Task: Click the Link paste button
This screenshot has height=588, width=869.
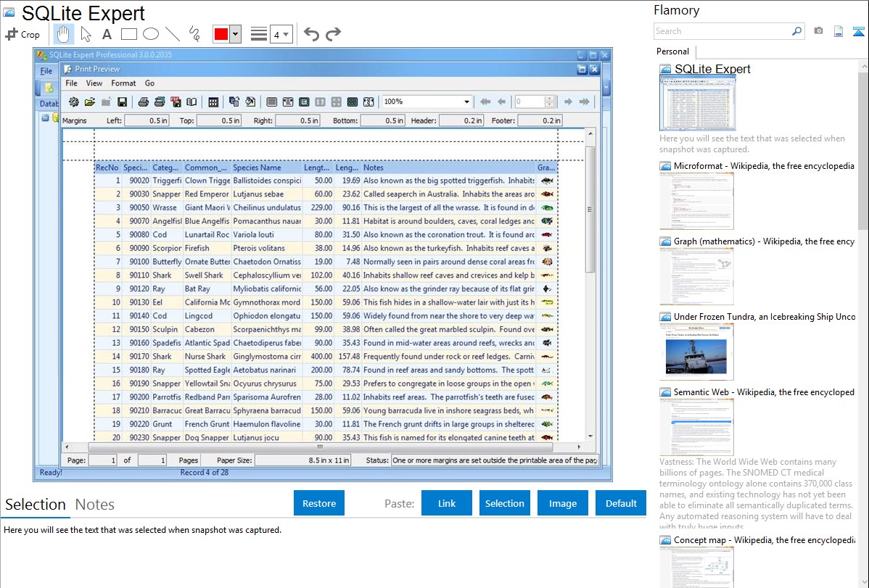Action: coord(447,503)
